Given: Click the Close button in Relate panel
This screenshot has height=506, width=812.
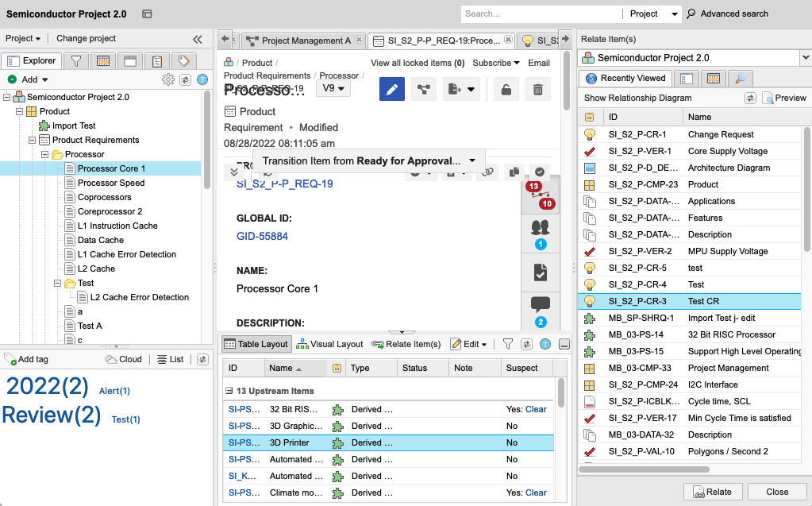Looking at the screenshot, I should click(777, 492).
